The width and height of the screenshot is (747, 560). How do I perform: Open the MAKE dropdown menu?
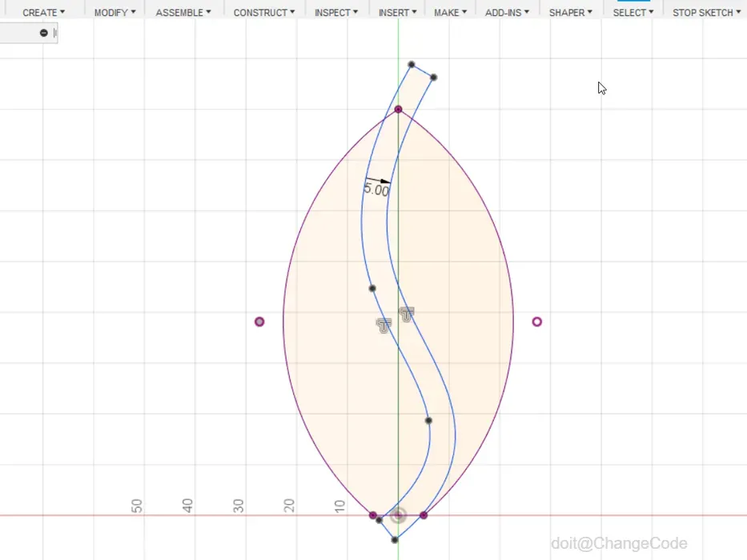(450, 12)
